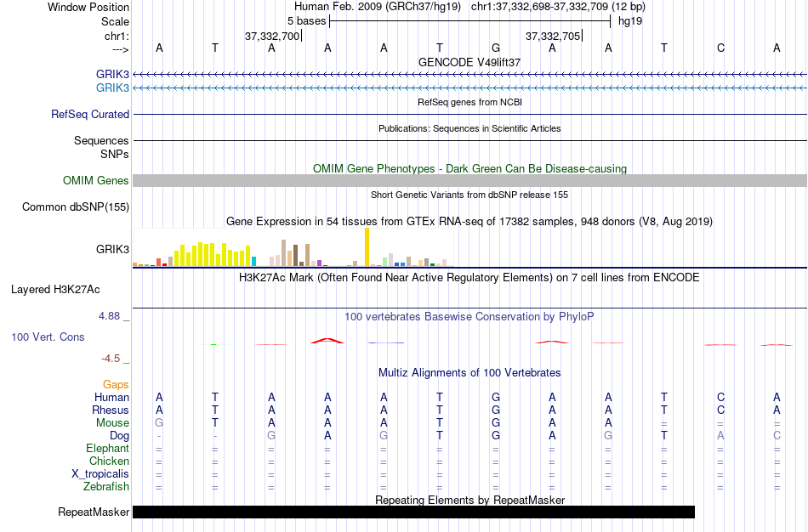Open the Layered H3K27Ac track label
This screenshot has height=532, width=808.
[55, 290]
